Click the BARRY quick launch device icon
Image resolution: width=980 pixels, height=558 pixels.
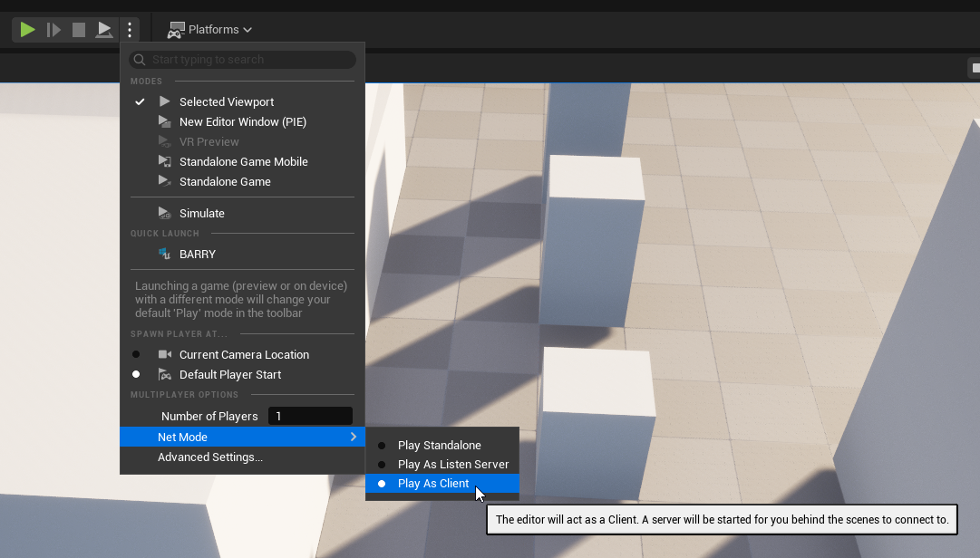coord(164,255)
